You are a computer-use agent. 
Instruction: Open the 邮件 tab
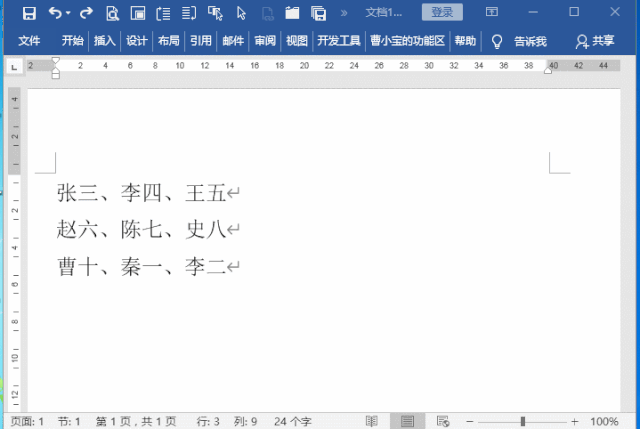point(233,41)
